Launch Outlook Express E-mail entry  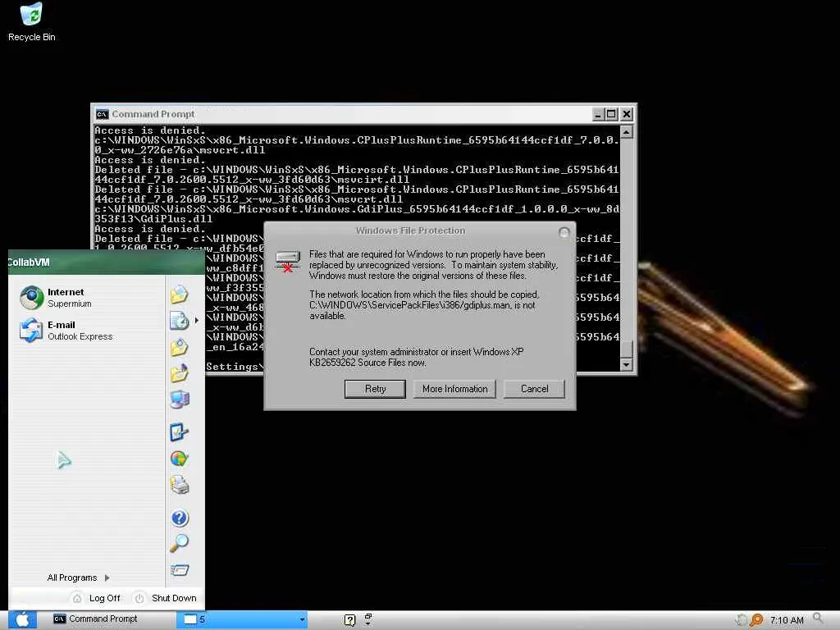pyautogui.click(x=66, y=331)
